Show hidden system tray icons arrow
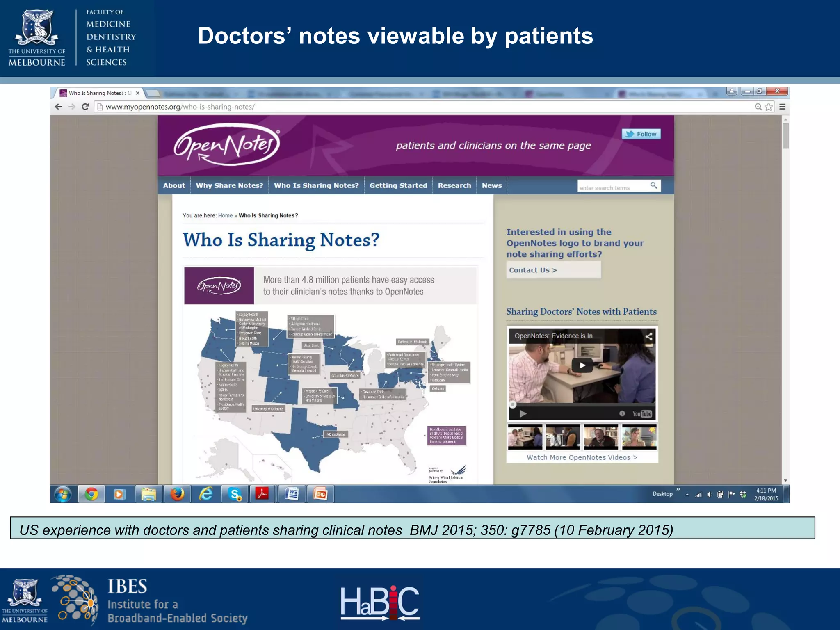The width and height of the screenshot is (840, 630). click(687, 495)
